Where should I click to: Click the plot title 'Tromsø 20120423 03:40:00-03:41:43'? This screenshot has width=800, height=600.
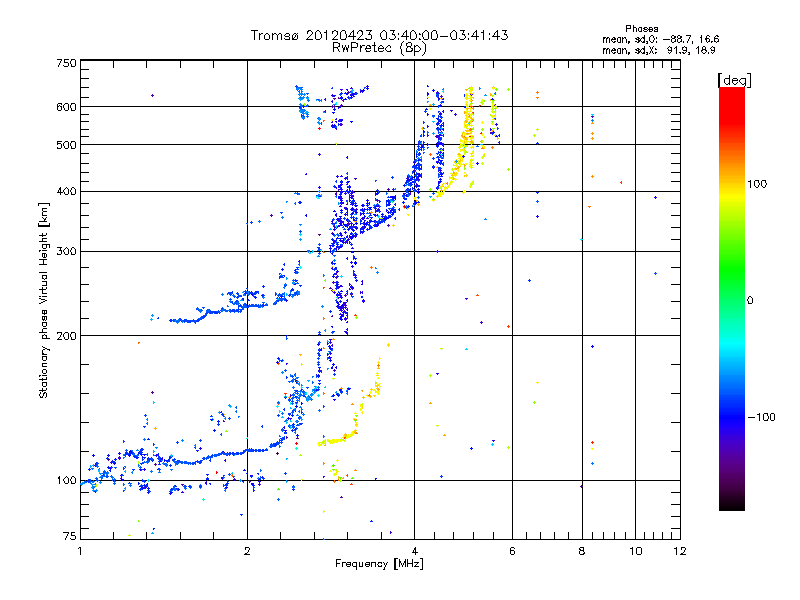tap(379, 35)
